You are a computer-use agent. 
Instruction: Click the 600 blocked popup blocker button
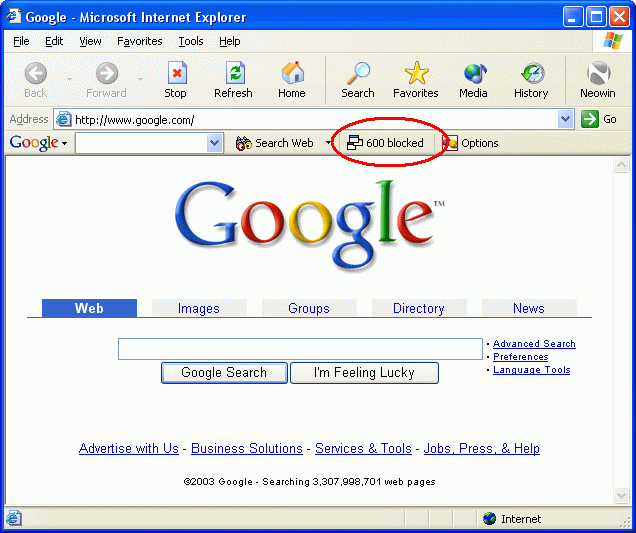click(x=385, y=143)
